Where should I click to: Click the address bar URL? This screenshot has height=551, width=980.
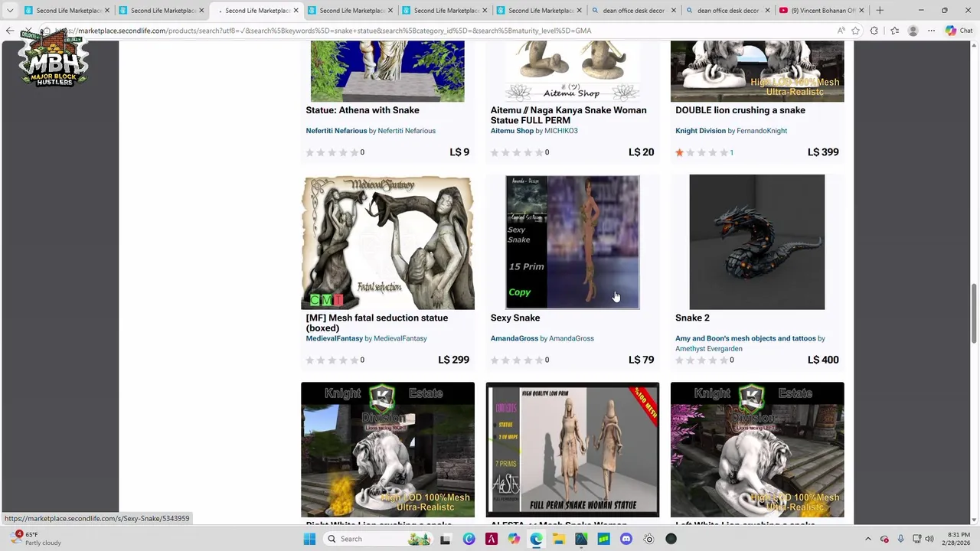(x=322, y=31)
